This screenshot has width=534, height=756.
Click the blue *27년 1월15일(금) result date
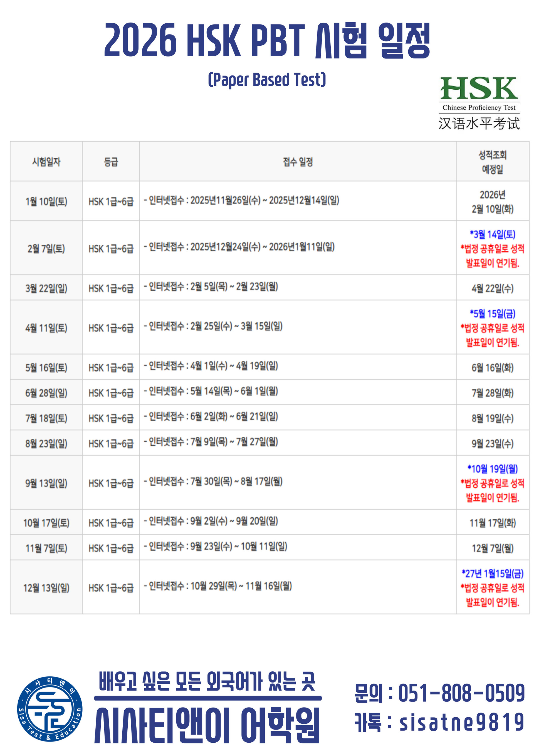(x=492, y=573)
